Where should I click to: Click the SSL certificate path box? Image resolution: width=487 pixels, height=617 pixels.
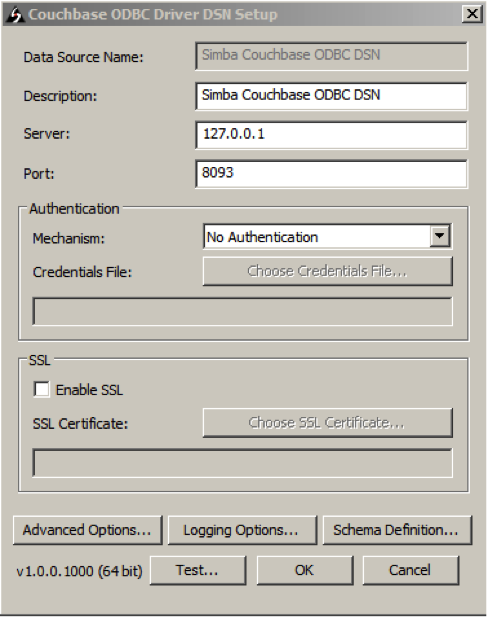(242, 463)
